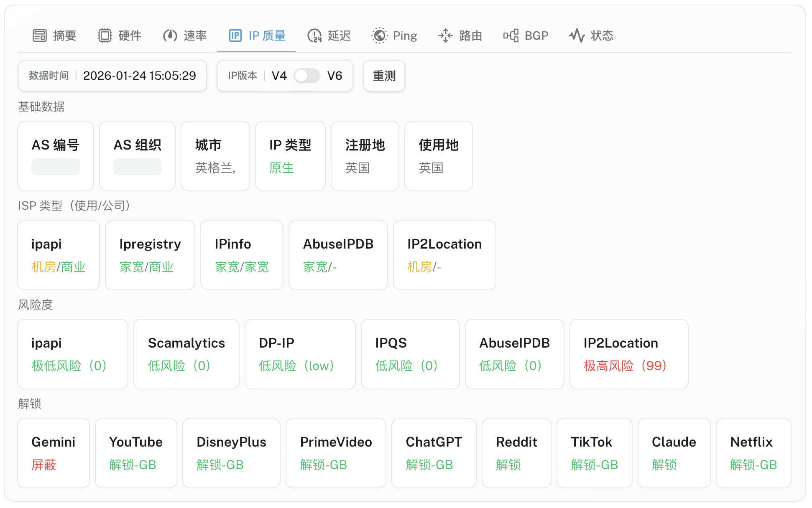
Task: Click the status (状态) pulse icon
Action: click(x=577, y=36)
